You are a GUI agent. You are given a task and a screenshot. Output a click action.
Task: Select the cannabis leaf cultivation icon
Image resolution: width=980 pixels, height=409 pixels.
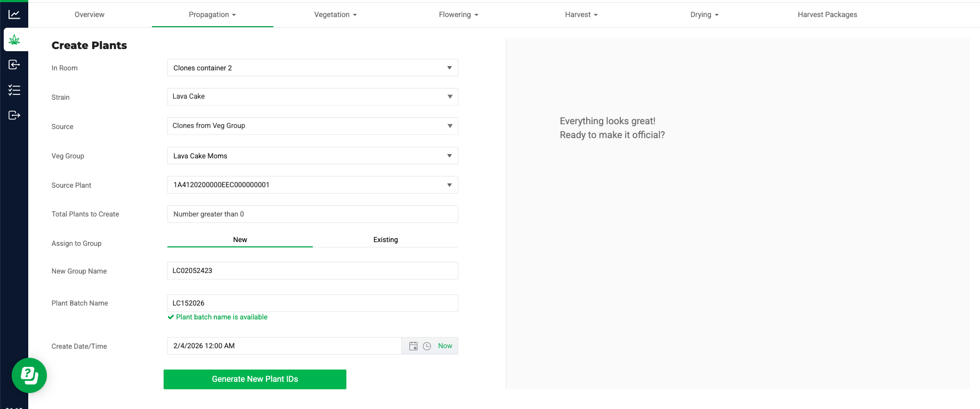(14, 40)
